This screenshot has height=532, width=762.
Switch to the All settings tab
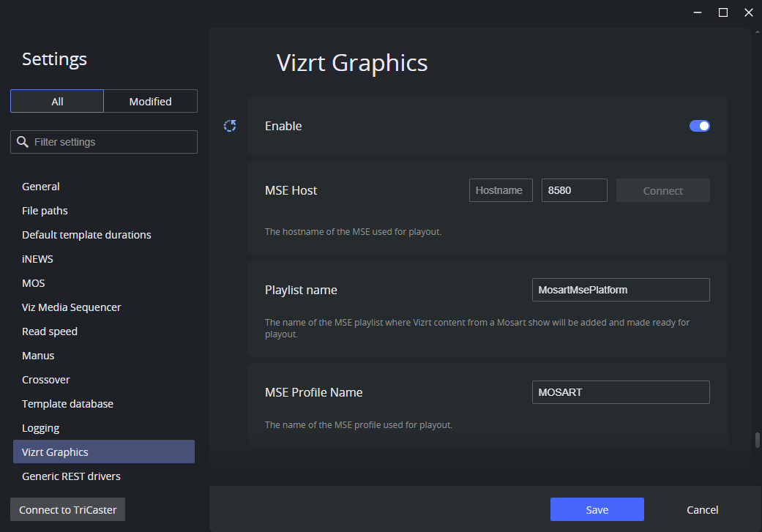(x=56, y=101)
